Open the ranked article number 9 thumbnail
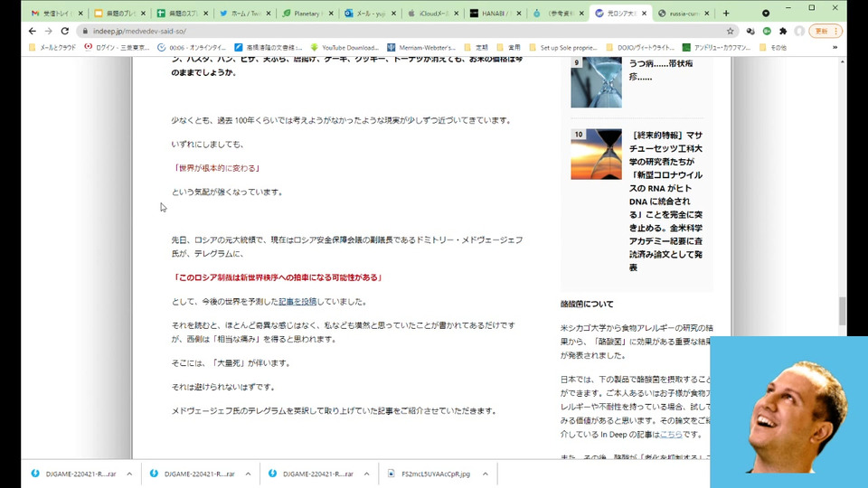 pyautogui.click(x=596, y=82)
